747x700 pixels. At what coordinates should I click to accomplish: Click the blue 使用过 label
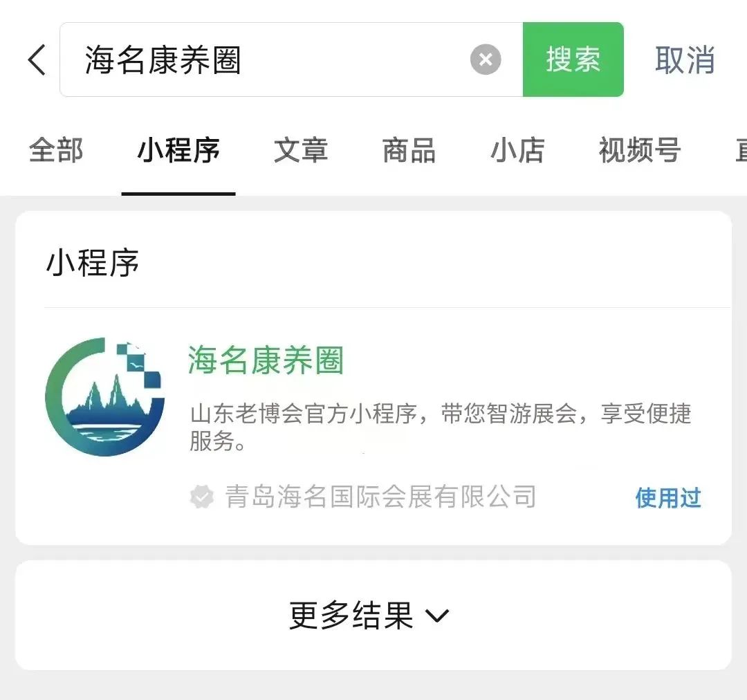pos(668,497)
